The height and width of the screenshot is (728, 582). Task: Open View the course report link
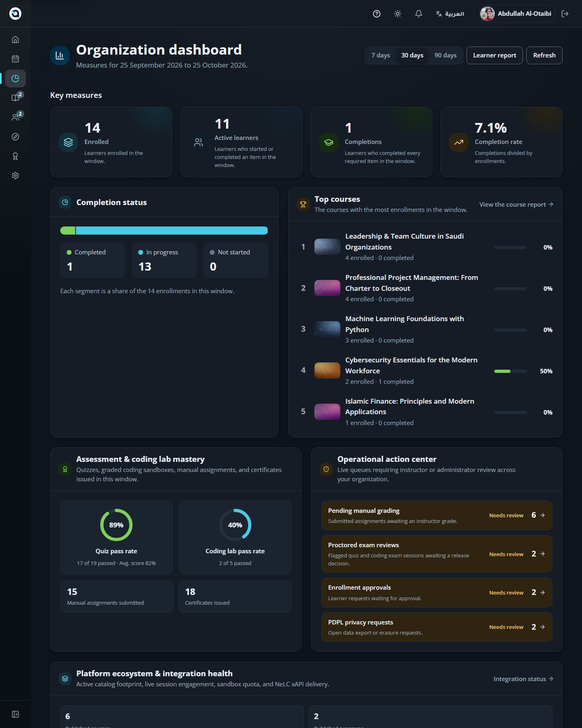pos(516,205)
